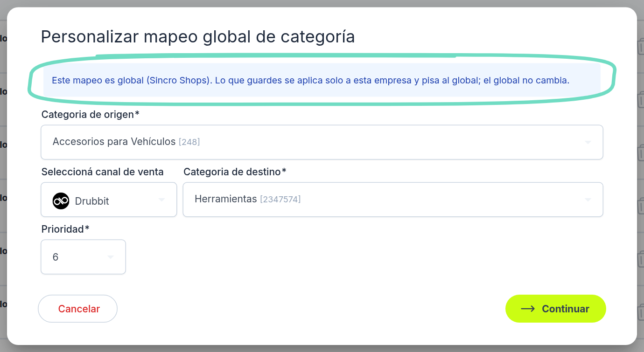Open the Categoria de origen dropdown
Image resolution: width=644 pixels, height=352 pixels.
(x=322, y=142)
